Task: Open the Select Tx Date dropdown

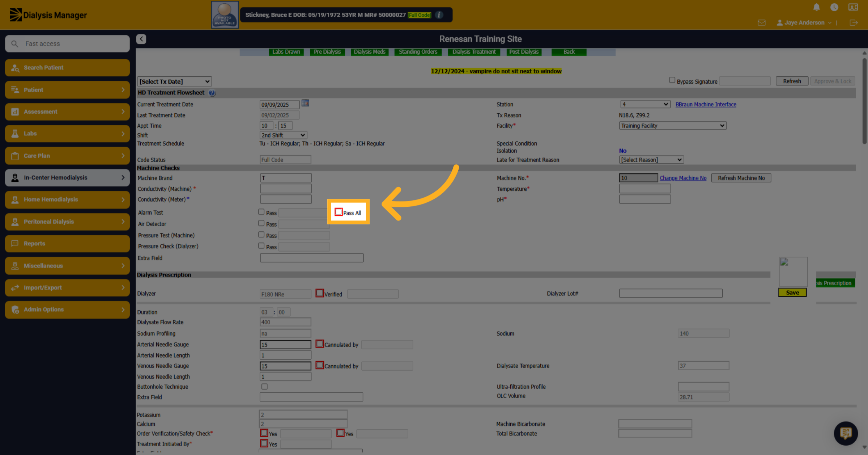Action: pos(174,81)
